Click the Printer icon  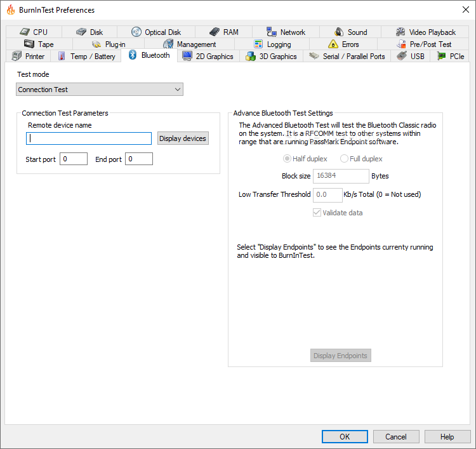(17, 56)
